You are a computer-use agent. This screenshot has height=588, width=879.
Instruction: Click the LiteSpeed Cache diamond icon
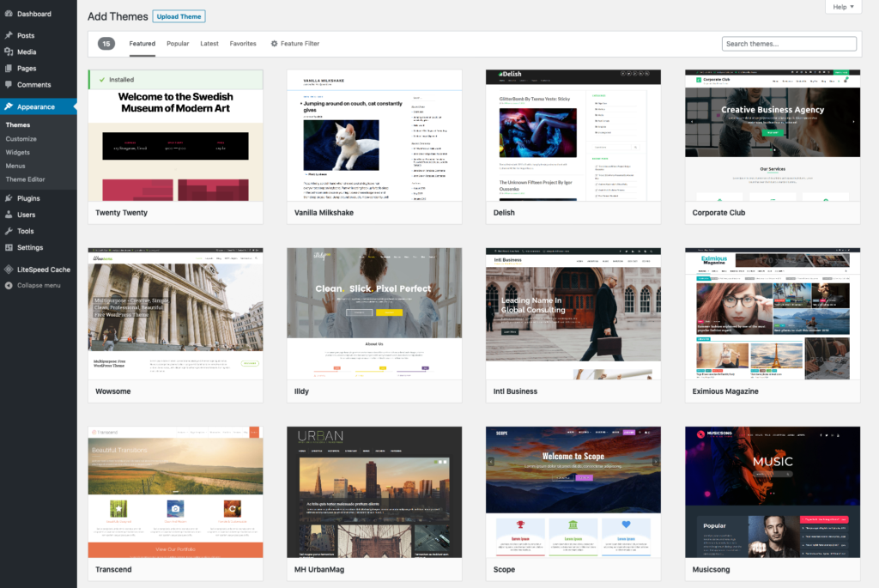[9, 270]
